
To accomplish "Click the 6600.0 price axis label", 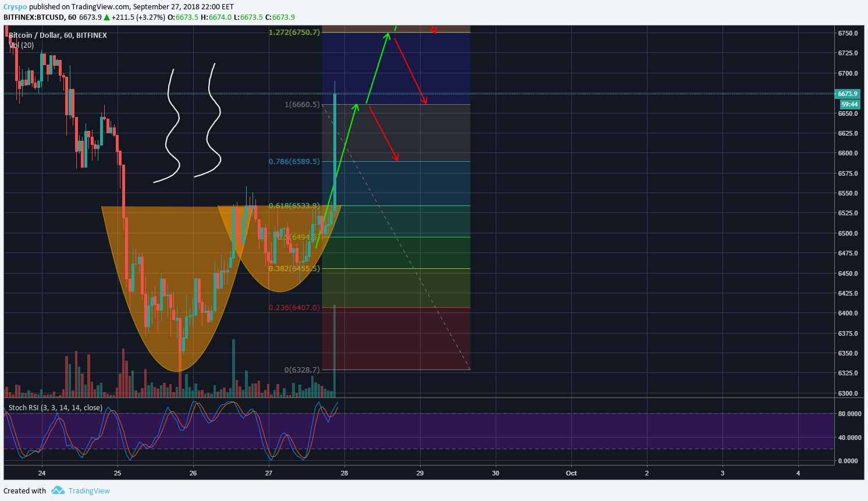I will point(848,153).
